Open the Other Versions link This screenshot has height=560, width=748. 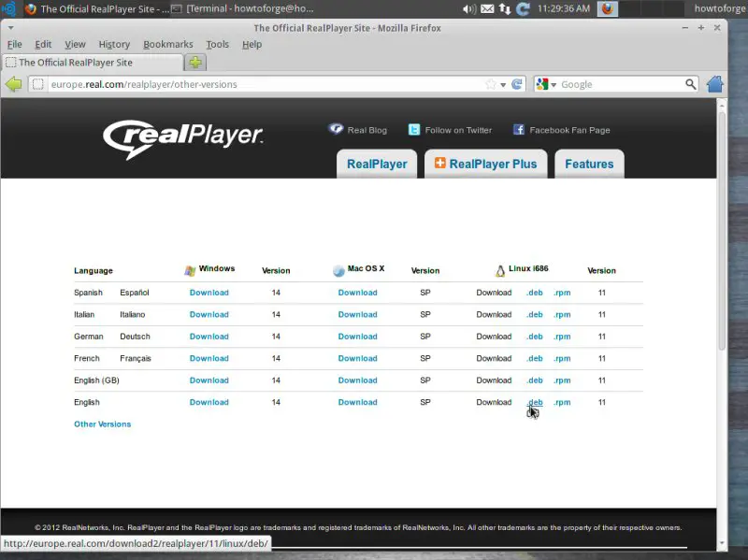pyautogui.click(x=102, y=424)
